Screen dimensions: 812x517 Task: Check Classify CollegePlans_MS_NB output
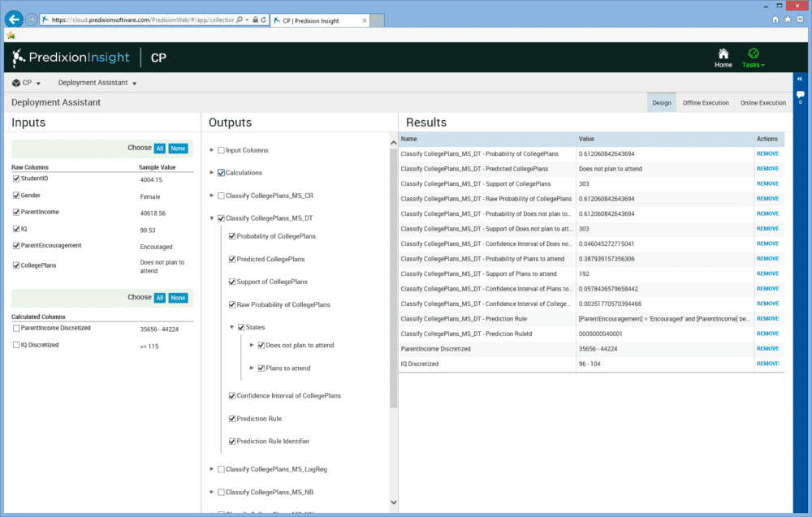point(221,492)
